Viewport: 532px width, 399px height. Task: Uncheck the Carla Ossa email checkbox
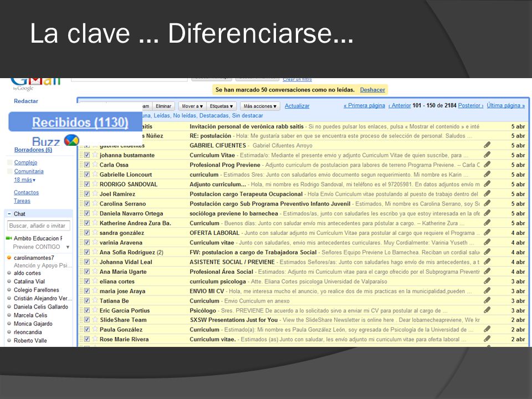point(87,165)
